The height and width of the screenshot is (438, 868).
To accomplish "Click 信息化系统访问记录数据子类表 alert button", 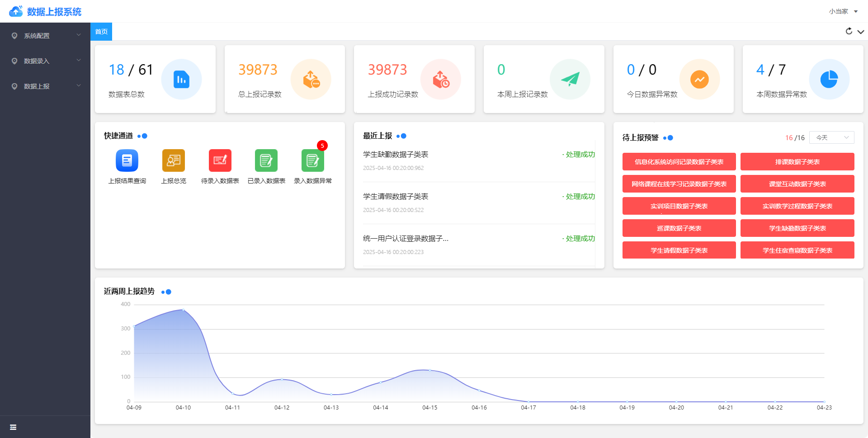I will pyautogui.click(x=679, y=162).
